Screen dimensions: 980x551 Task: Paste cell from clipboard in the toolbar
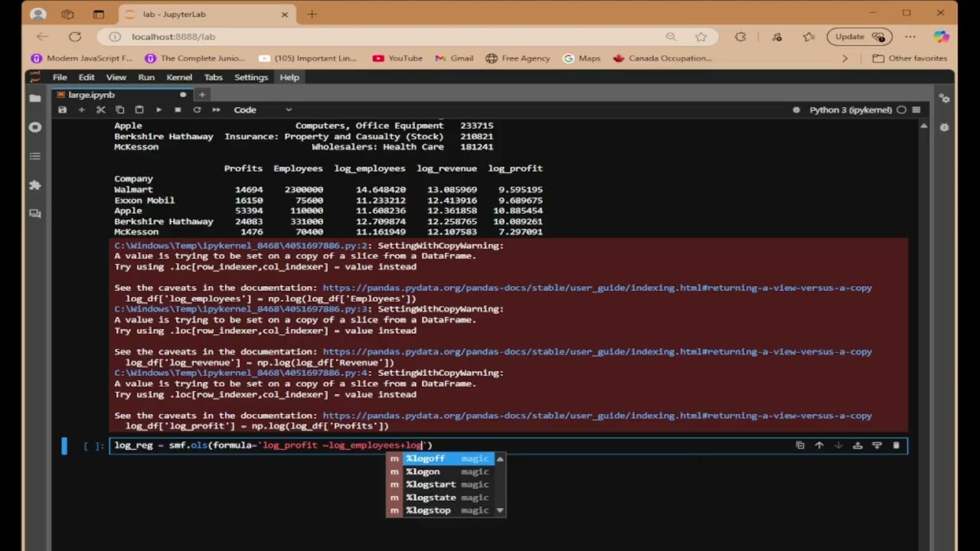[x=139, y=109]
